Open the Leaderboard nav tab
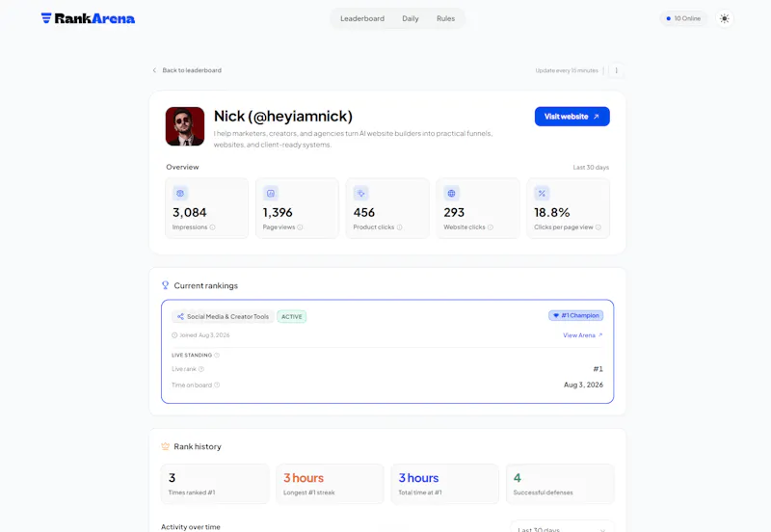This screenshot has height=532, width=771. coord(362,18)
